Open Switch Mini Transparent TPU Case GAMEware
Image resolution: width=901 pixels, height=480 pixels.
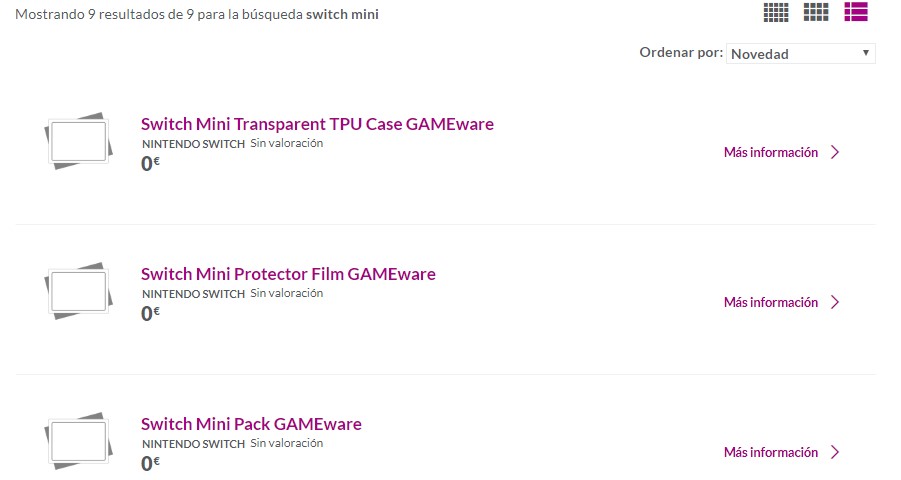point(317,124)
